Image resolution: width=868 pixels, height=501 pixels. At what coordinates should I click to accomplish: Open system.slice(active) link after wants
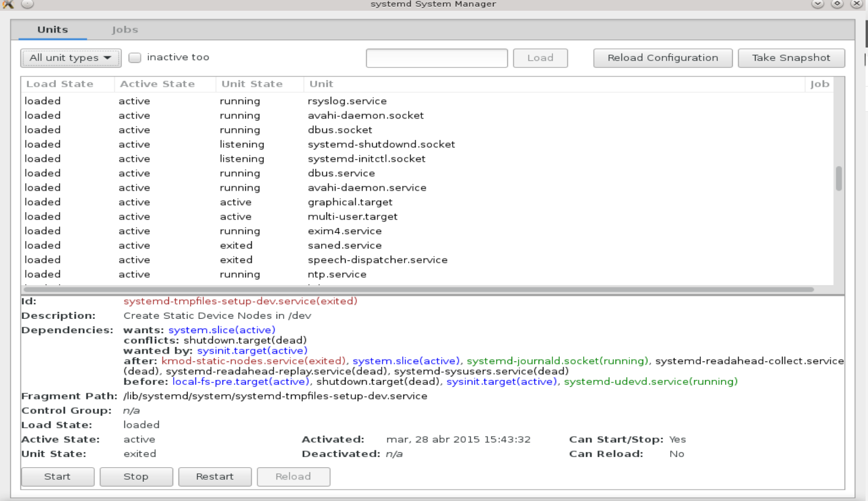[x=222, y=330]
